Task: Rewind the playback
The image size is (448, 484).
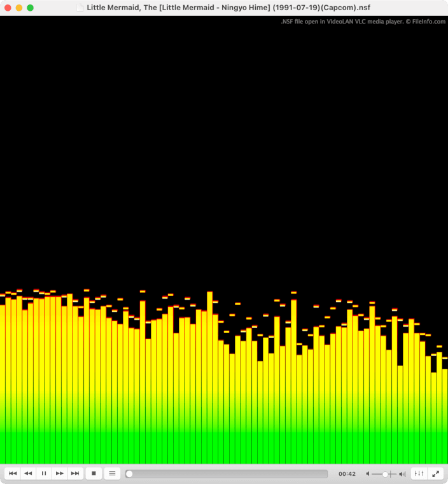Action: [x=28, y=473]
